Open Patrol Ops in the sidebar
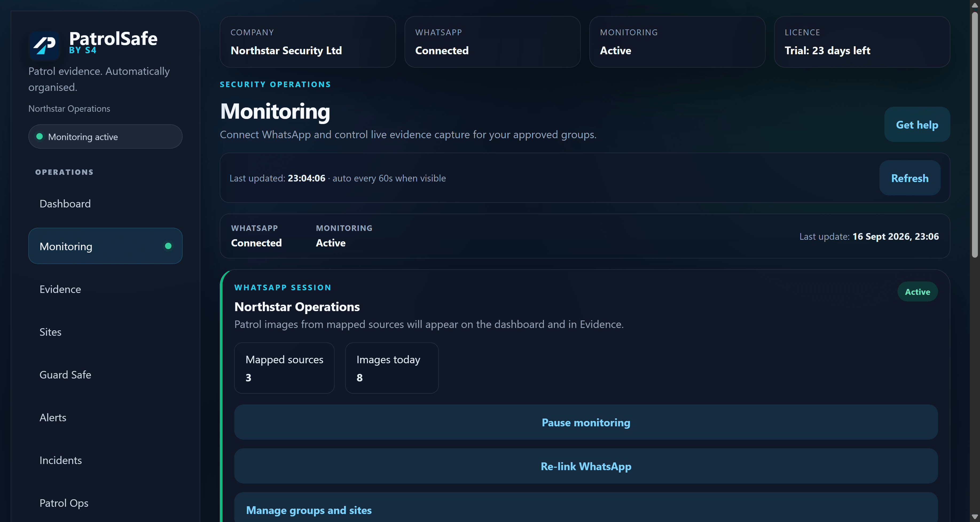This screenshot has height=522, width=980. click(x=105, y=503)
